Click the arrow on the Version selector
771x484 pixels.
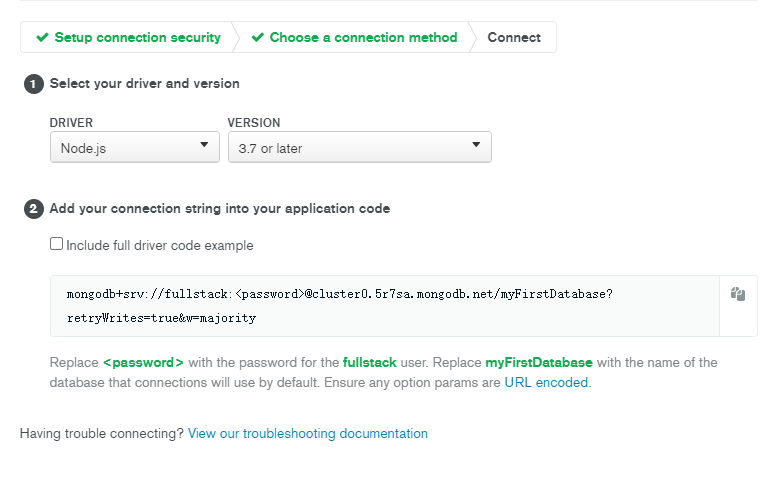(x=476, y=145)
